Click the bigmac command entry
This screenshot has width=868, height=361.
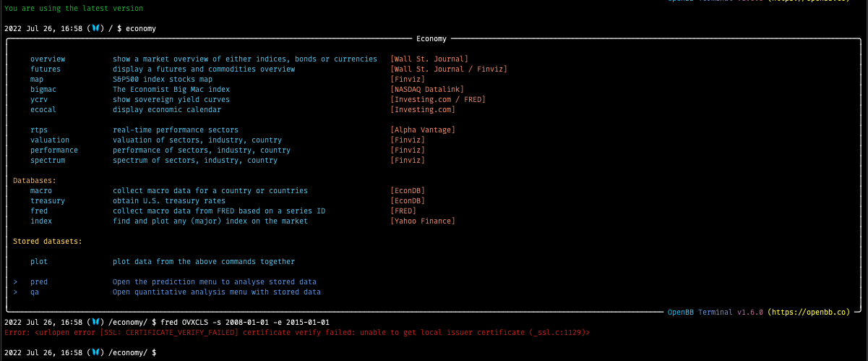pos(43,89)
